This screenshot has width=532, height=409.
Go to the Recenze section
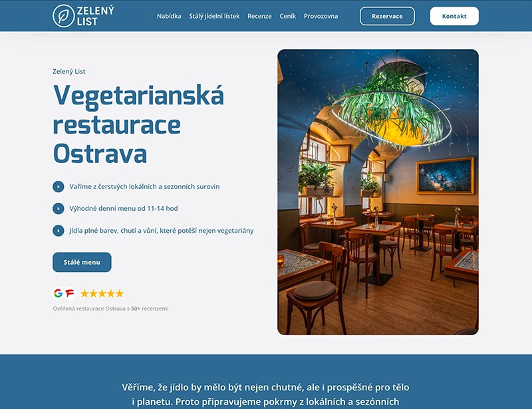point(259,16)
